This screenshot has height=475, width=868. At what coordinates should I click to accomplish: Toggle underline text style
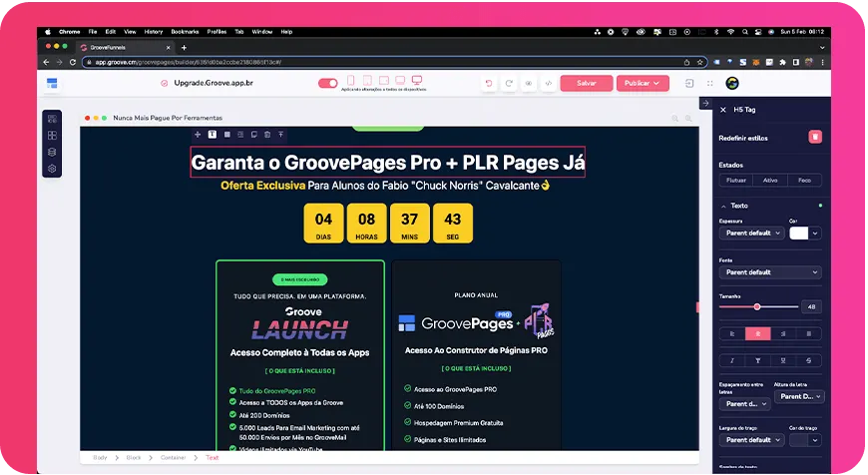click(783, 360)
